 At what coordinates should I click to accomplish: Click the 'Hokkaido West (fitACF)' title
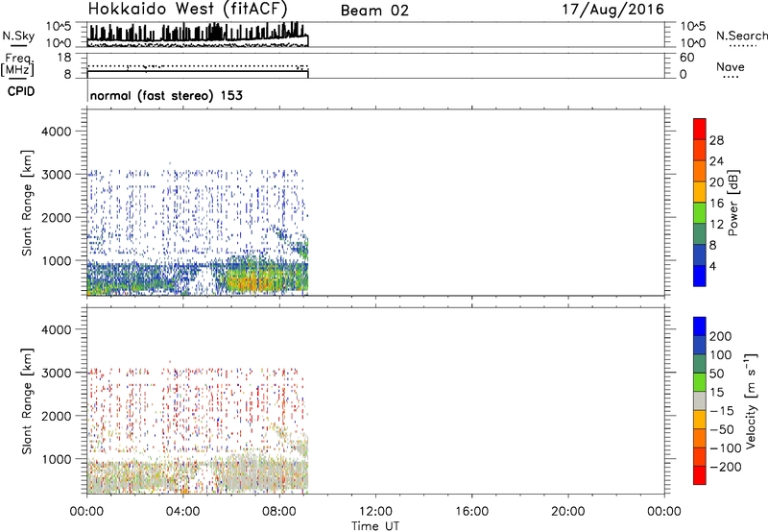coord(187,9)
